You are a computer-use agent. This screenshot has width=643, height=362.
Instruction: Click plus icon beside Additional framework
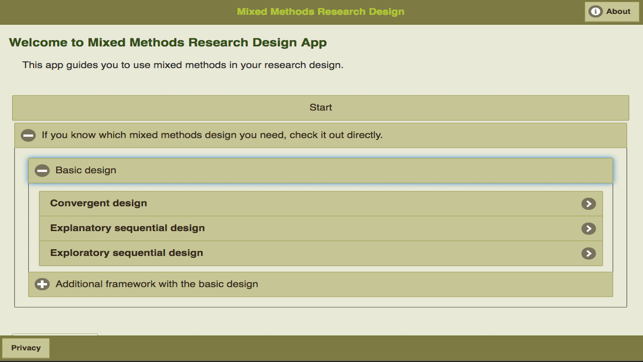pos(42,284)
